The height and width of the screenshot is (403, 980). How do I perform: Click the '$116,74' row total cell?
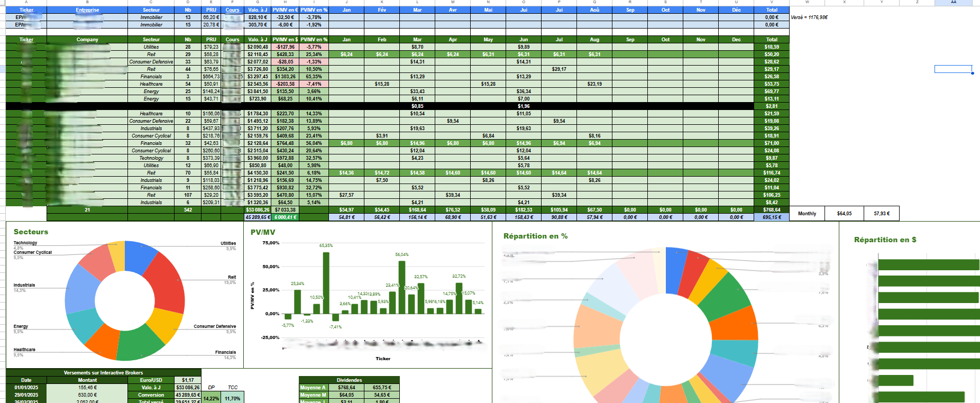772,173
